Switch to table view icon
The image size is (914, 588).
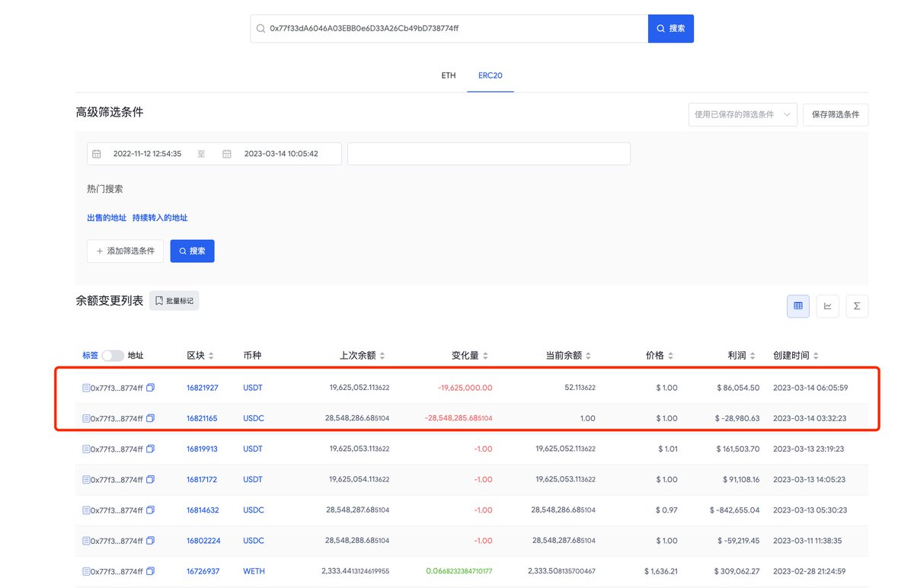tap(798, 306)
